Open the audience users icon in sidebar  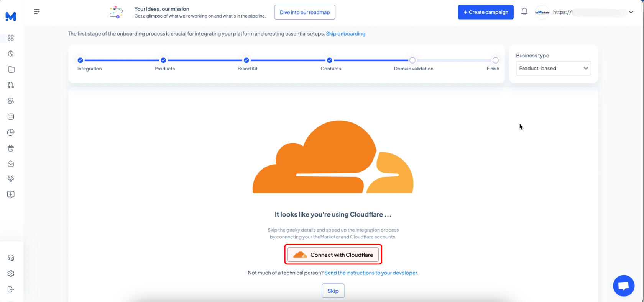11,101
